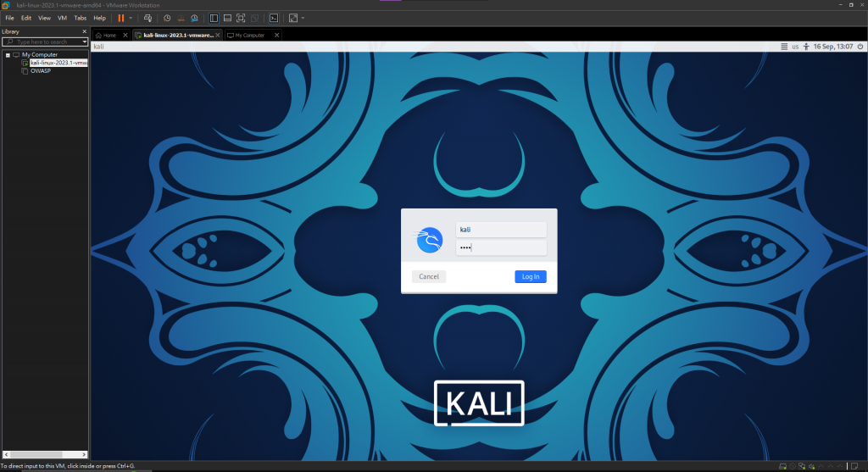Take a snapshot of the virtual machine
Image resolution: width=868 pixels, height=472 pixels.
167,18
